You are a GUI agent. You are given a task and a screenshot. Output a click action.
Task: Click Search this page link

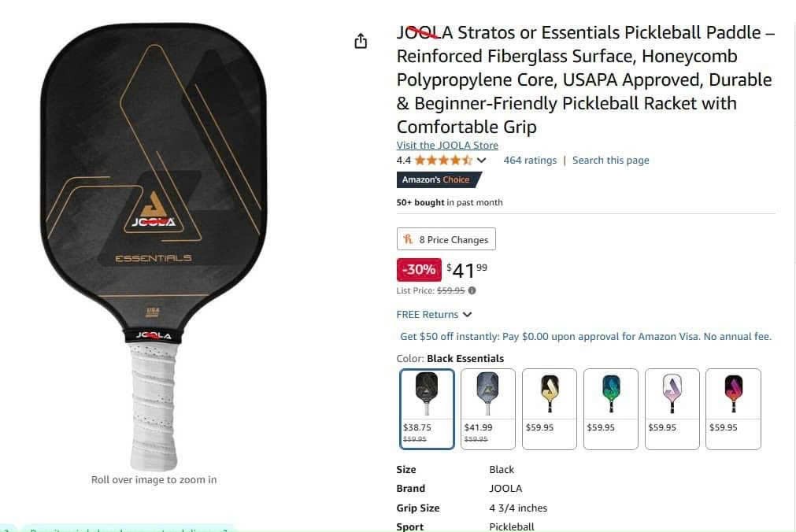611,161
